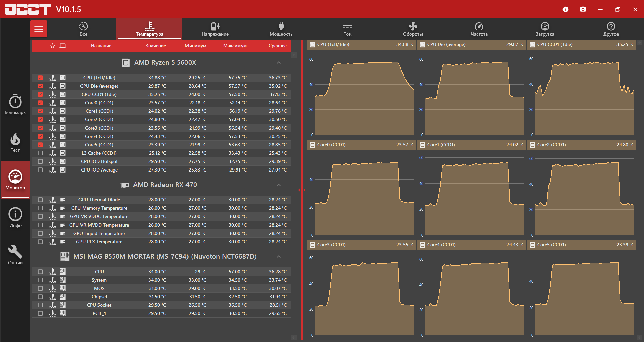This screenshot has height=342, width=644.
Task: Open the Другое tab
Action: point(611,29)
